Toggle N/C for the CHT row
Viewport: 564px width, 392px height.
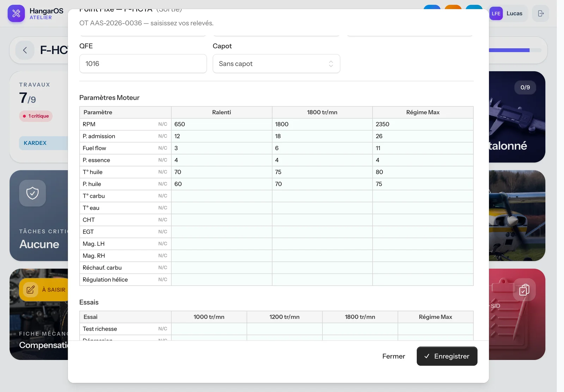tap(163, 220)
